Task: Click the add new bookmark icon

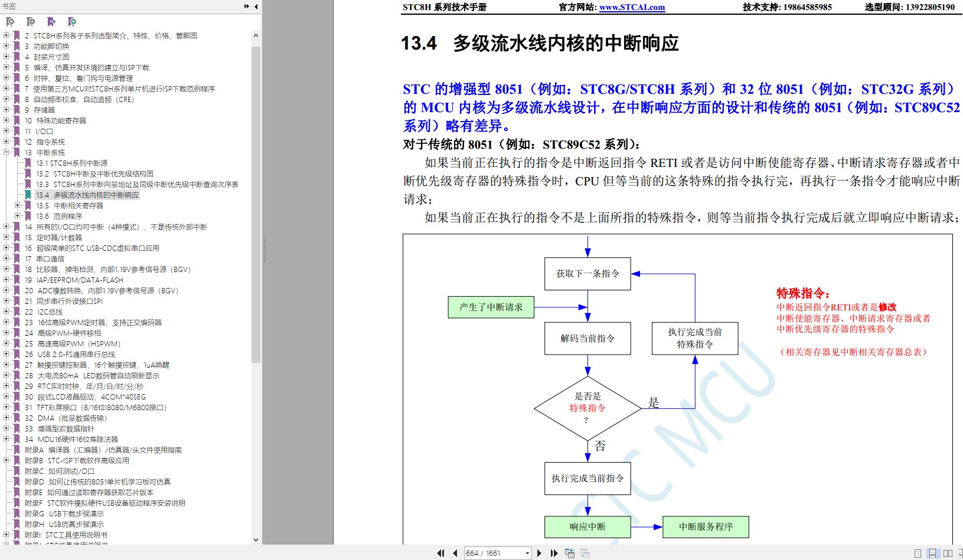Action: [30, 22]
